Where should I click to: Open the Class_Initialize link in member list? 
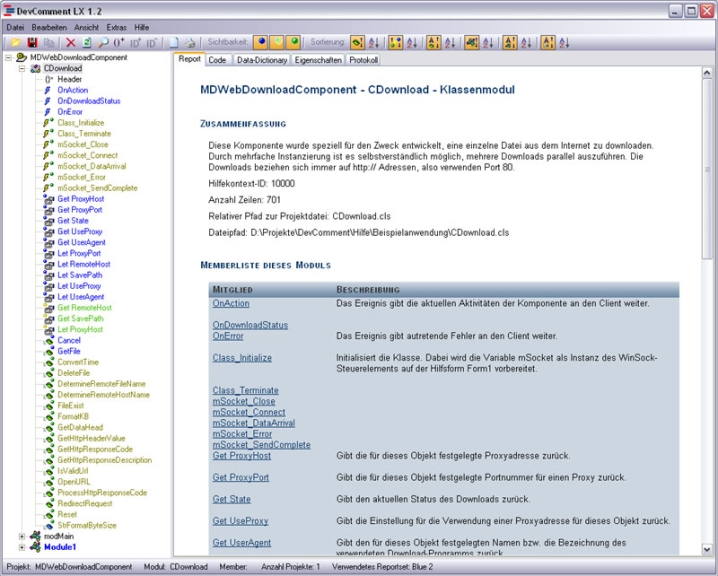[x=242, y=357]
